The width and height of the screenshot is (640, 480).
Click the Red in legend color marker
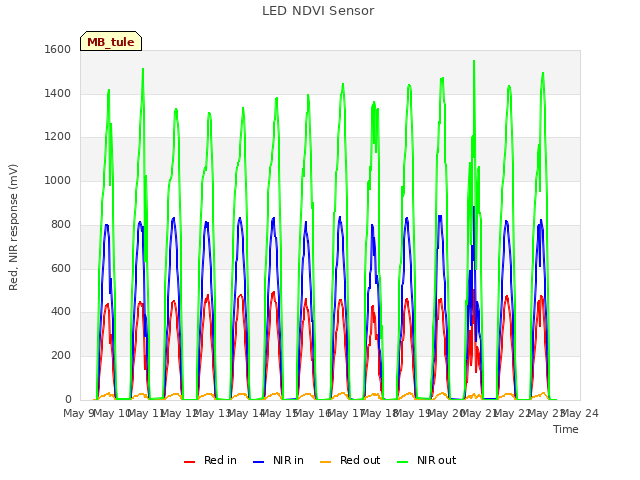(x=189, y=462)
